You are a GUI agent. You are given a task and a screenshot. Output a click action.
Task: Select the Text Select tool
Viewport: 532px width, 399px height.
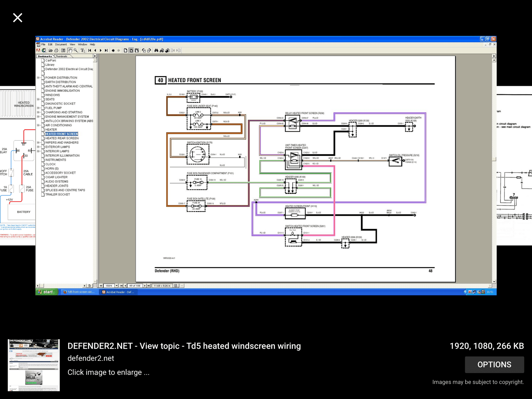(83, 51)
